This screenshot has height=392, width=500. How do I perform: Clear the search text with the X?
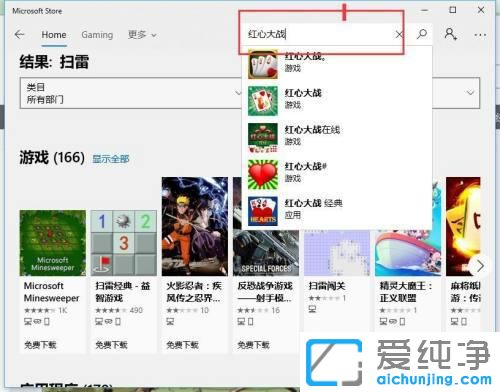point(399,34)
